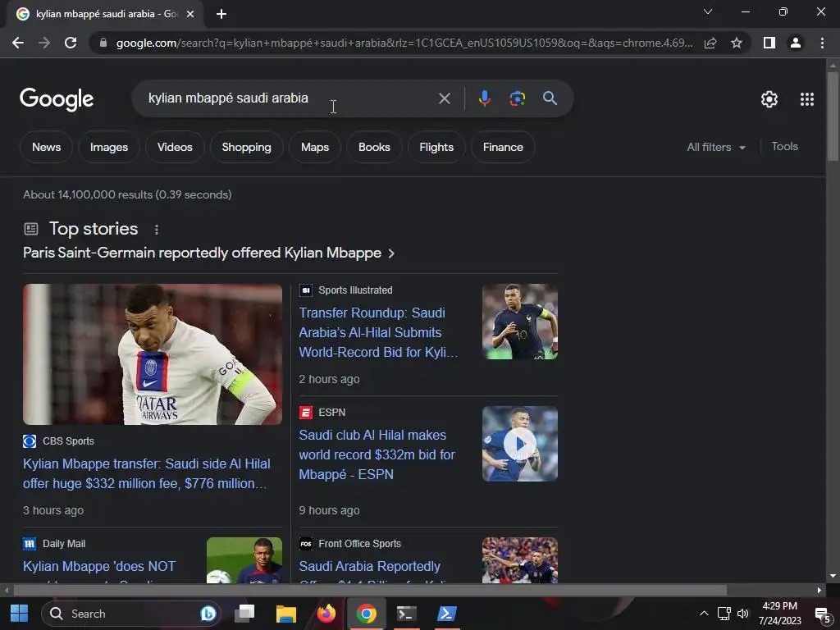Viewport: 840px width, 630px height.
Task: Open CBS Sports Kylian Mbappe transfer article
Action: (146, 473)
